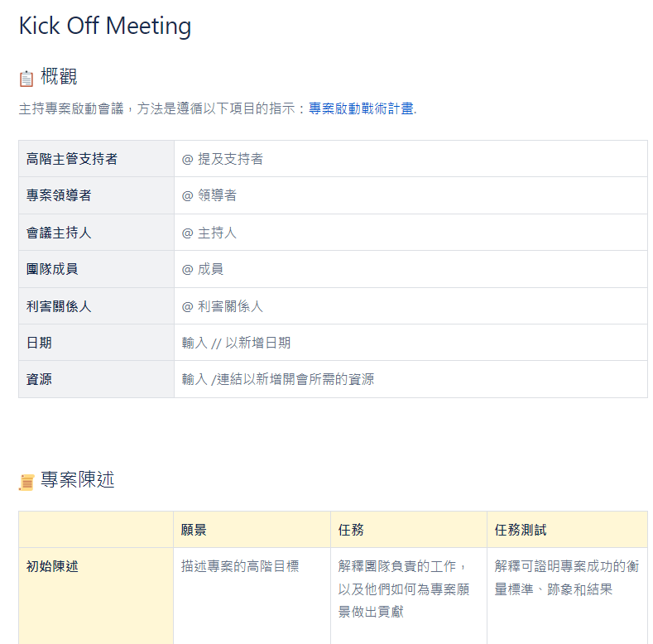This screenshot has height=644, width=653.
Task: Click the 輸入 // 以新增日期 date cell
Action: [236, 343]
